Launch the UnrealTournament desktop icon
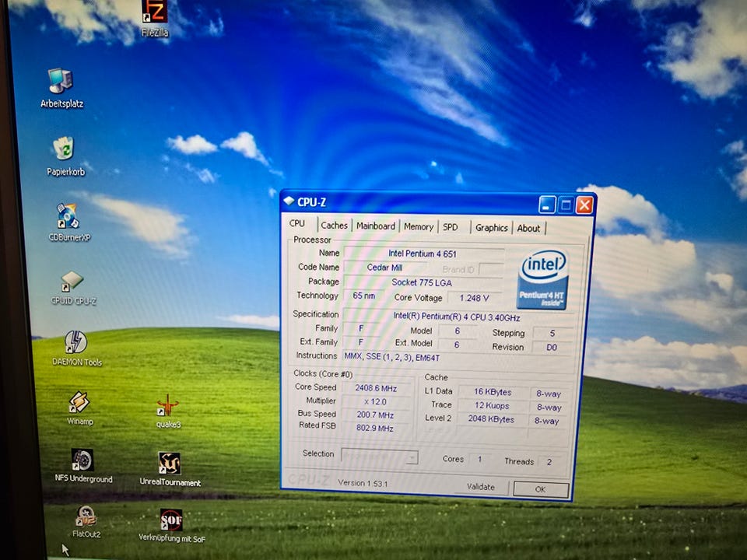Image resolution: width=747 pixels, height=560 pixels. (x=170, y=469)
